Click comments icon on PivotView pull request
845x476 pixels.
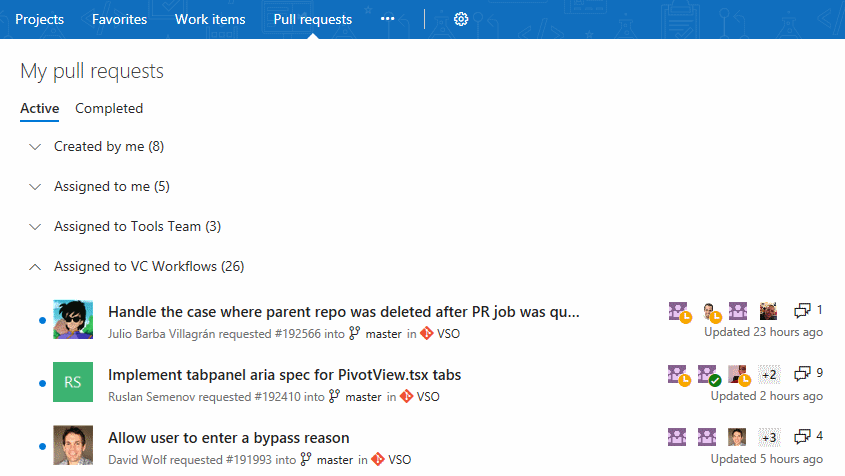802,374
